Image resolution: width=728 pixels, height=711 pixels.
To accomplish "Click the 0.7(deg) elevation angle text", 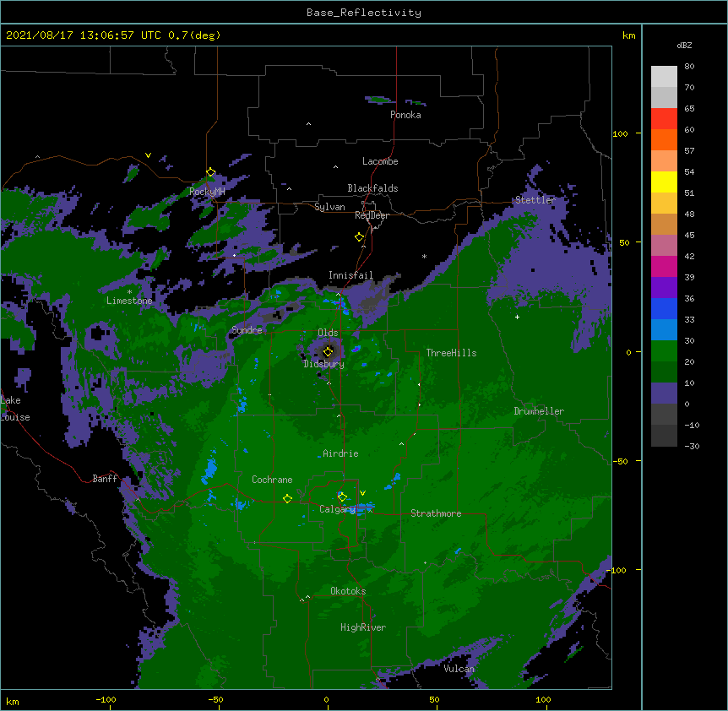I will (x=194, y=35).
